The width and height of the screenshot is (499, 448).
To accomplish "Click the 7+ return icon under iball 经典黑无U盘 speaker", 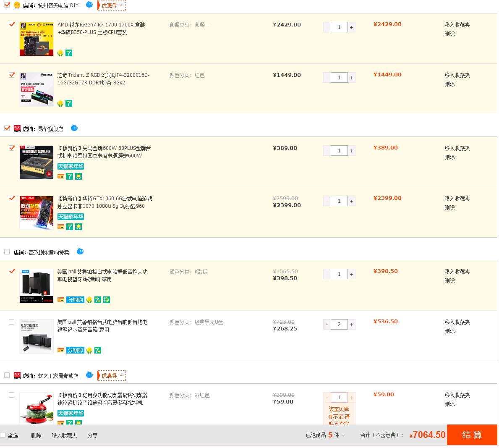I will point(98,350).
